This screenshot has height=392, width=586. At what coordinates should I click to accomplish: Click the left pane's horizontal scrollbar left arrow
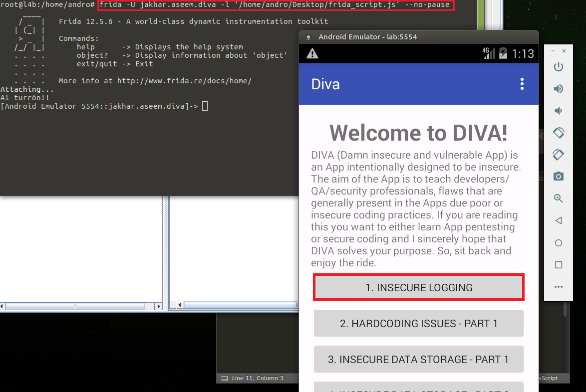[3, 306]
